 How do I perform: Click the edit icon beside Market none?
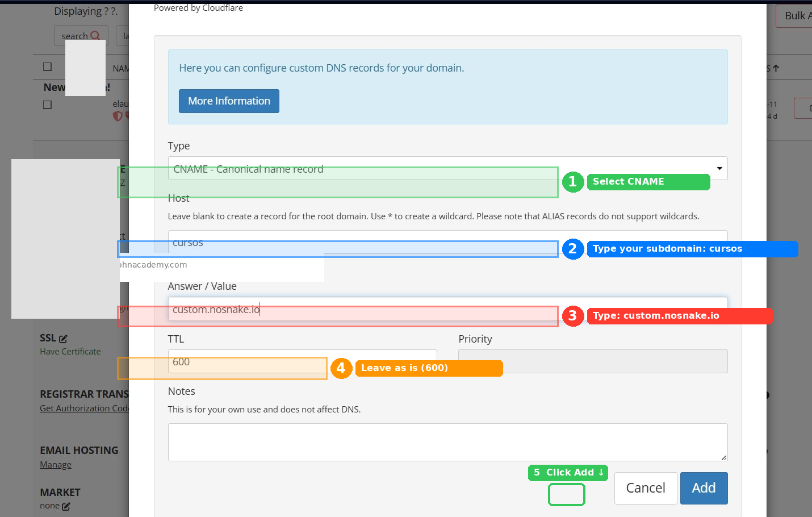click(66, 506)
